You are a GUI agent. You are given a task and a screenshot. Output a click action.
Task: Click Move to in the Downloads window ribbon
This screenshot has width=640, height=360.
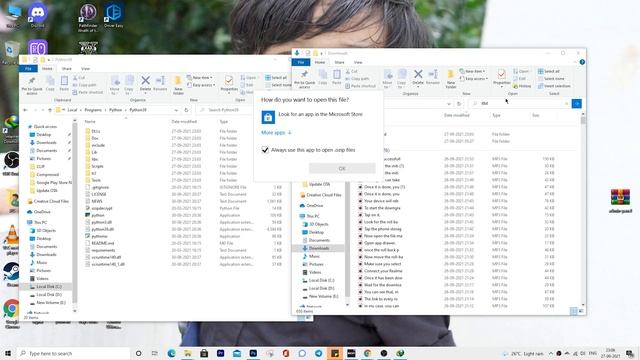387,78
